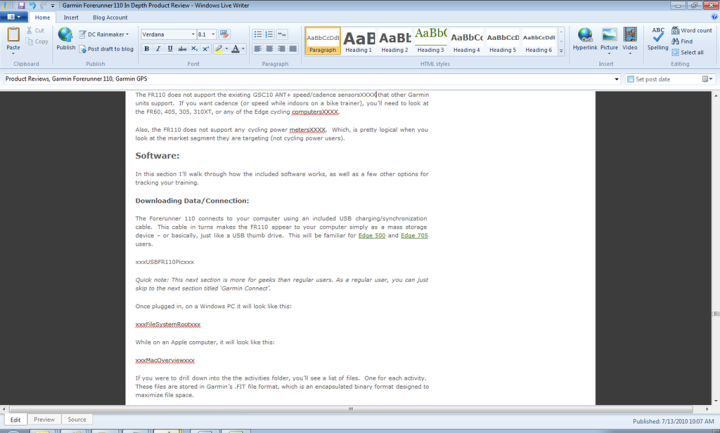Toggle strikethrough formatting
Screen dimensions: 720x433
tap(182, 49)
